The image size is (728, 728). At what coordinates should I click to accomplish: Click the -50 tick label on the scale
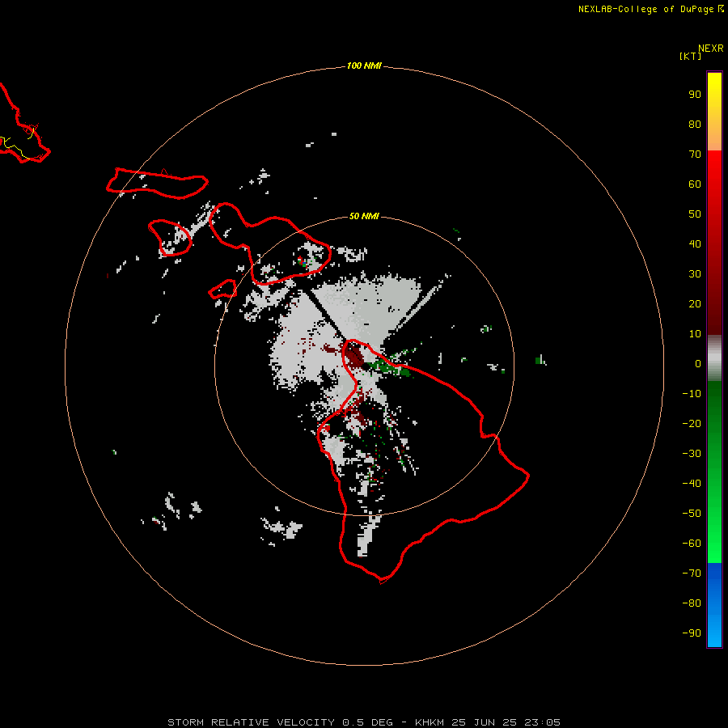(x=692, y=514)
